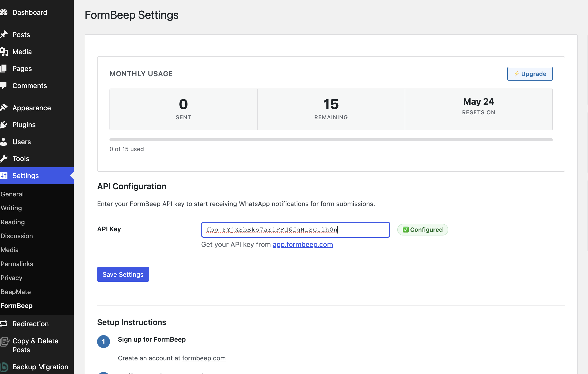
Task: Open the Redirection menu
Action: [x=30, y=324]
